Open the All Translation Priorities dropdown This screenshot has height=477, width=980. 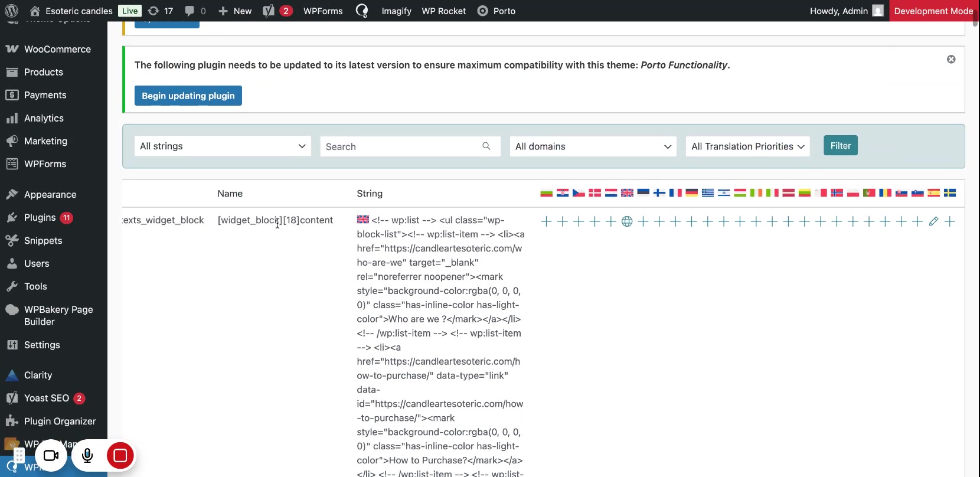point(747,146)
